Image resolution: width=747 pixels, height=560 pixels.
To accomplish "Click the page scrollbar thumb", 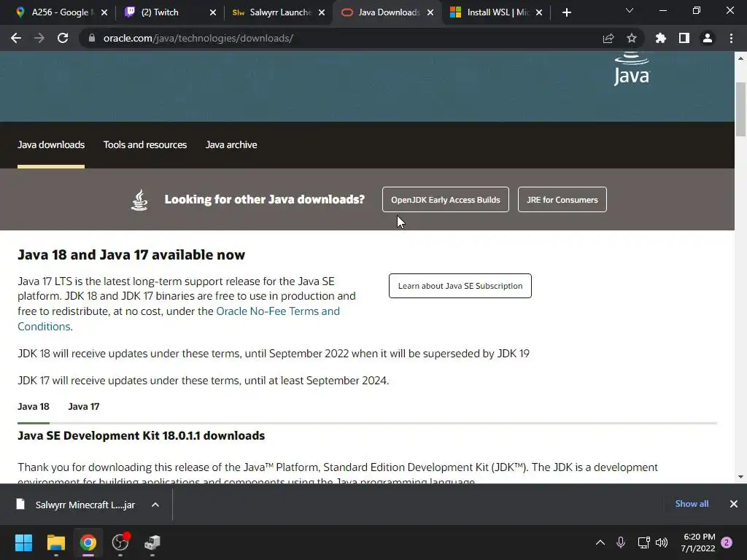I will 740,109.
